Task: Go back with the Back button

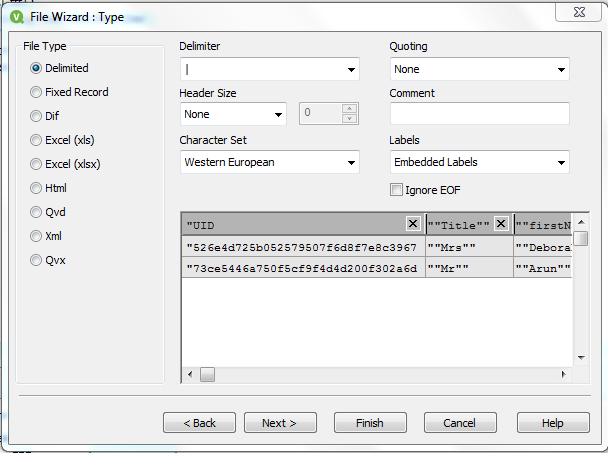Action: pyautogui.click(x=199, y=423)
